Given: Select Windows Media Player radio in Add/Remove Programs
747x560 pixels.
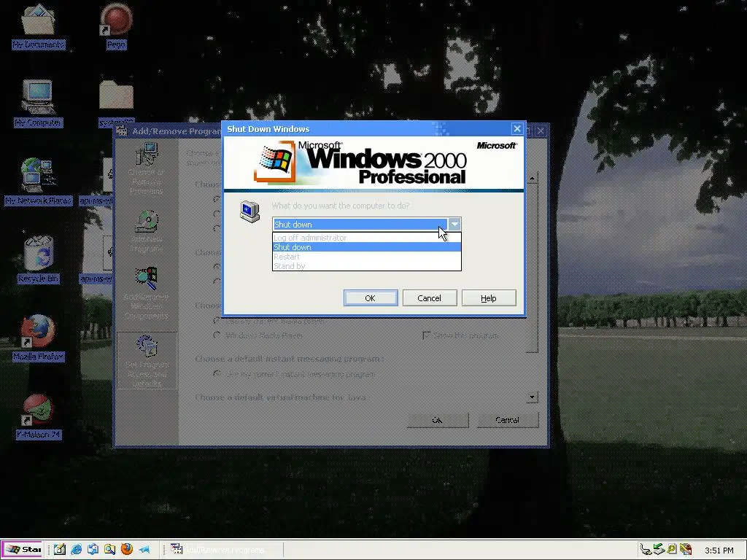Looking at the screenshot, I should click(x=217, y=335).
